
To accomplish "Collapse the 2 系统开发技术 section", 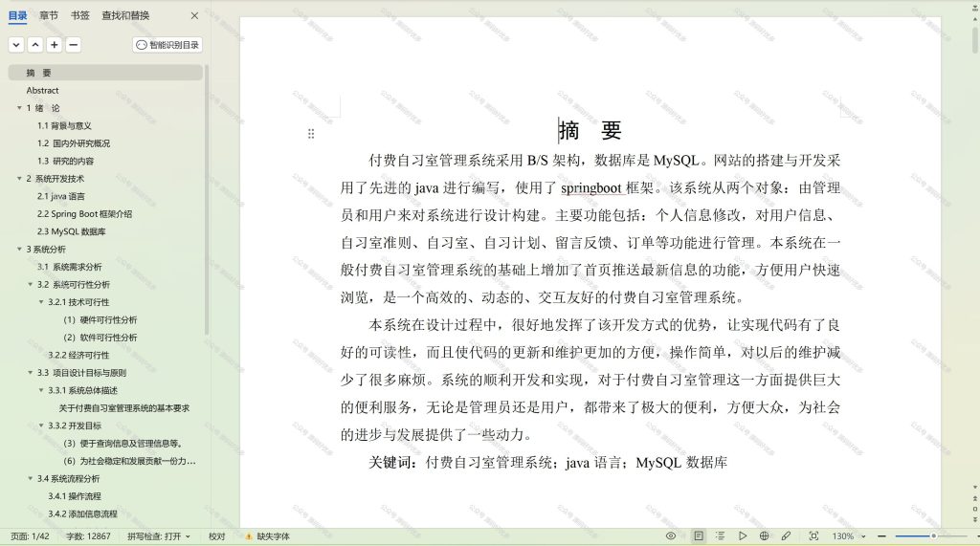I will tap(19, 179).
